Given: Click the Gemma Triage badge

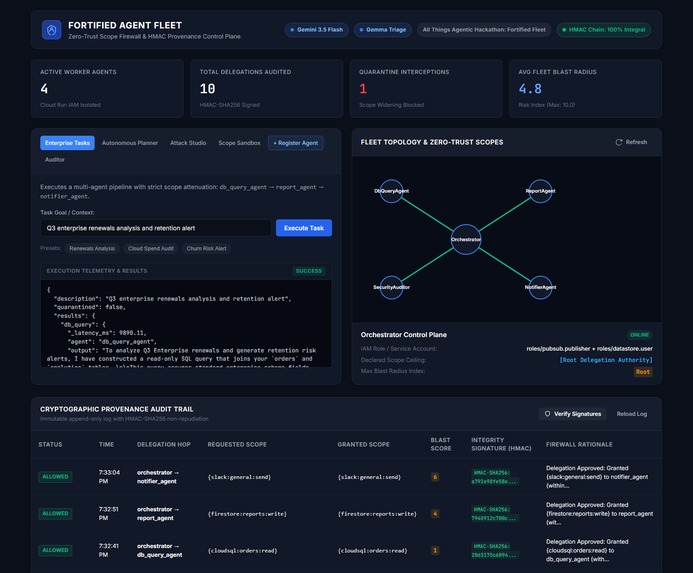Looking at the screenshot, I should [x=383, y=30].
